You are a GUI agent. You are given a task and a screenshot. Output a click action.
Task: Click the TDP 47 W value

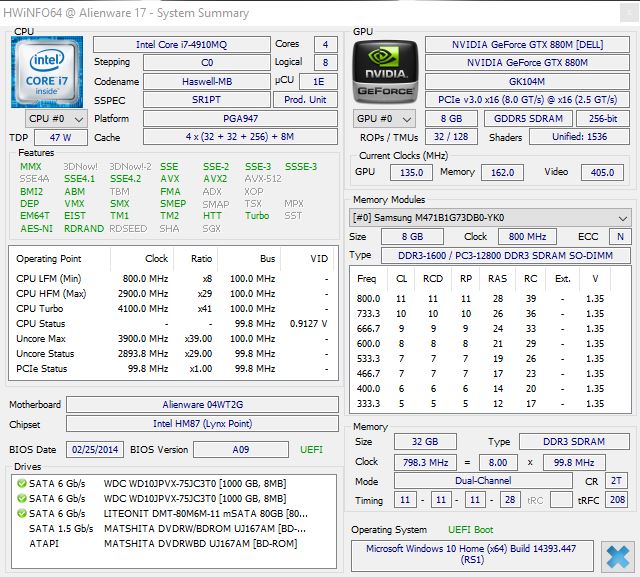60,138
